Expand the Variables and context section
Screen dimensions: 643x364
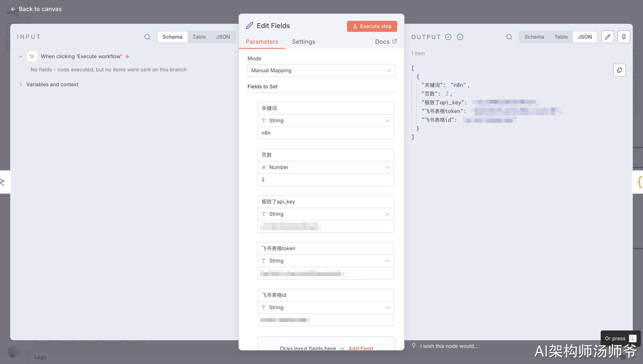[x=21, y=84]
